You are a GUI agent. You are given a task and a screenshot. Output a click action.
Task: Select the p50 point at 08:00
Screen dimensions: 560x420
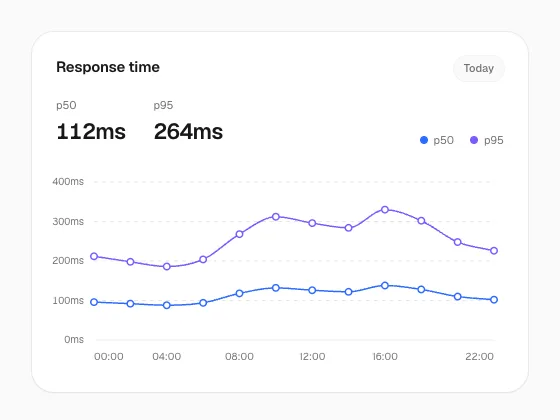click(x=239, y=294)
